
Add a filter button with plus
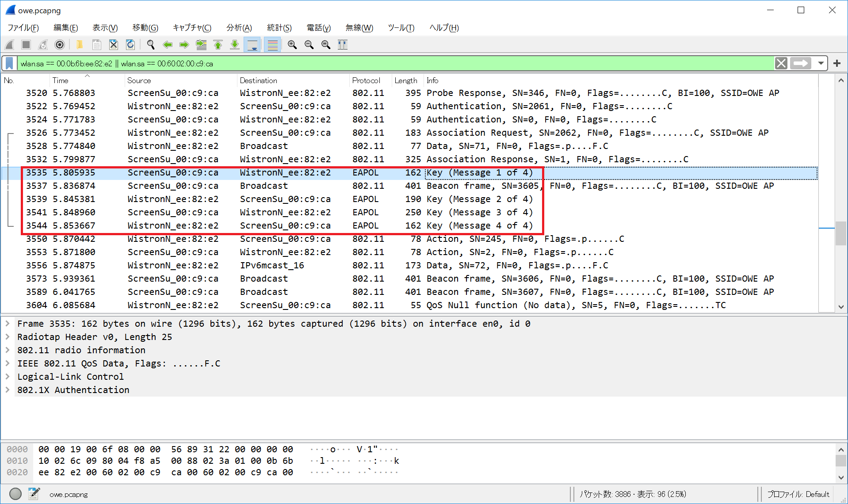[837, 63]
